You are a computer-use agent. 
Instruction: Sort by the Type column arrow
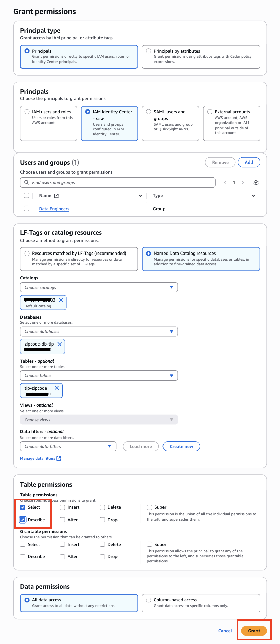(x=253, y=196)
